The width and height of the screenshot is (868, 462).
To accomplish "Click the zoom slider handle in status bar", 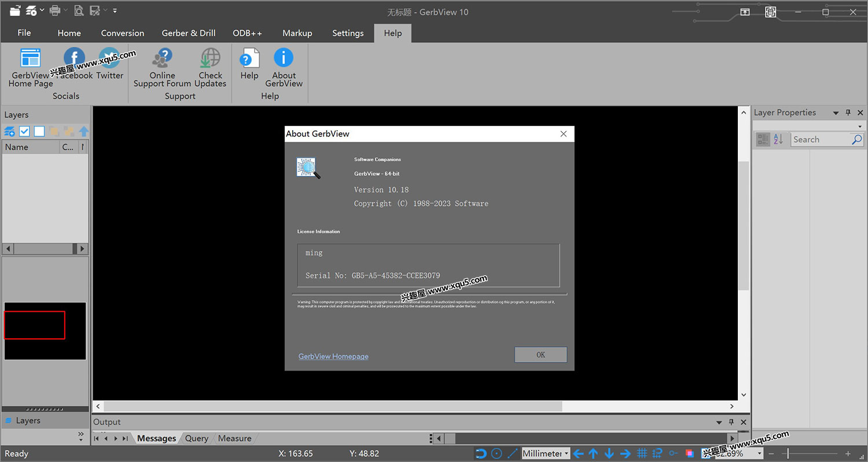I will [x=788, y=454].
